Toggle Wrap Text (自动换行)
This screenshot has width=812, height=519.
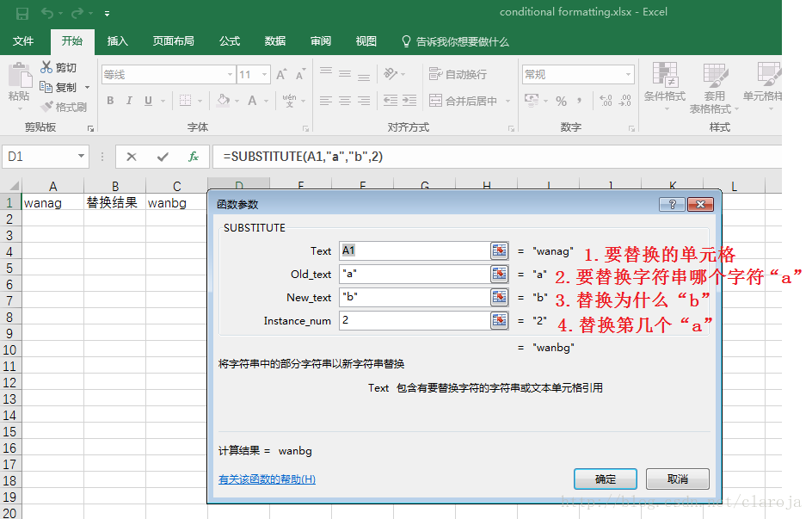point(458,75)
